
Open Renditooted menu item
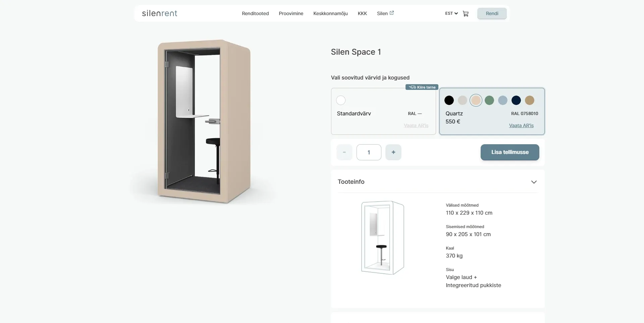click(x=255, y=13)
